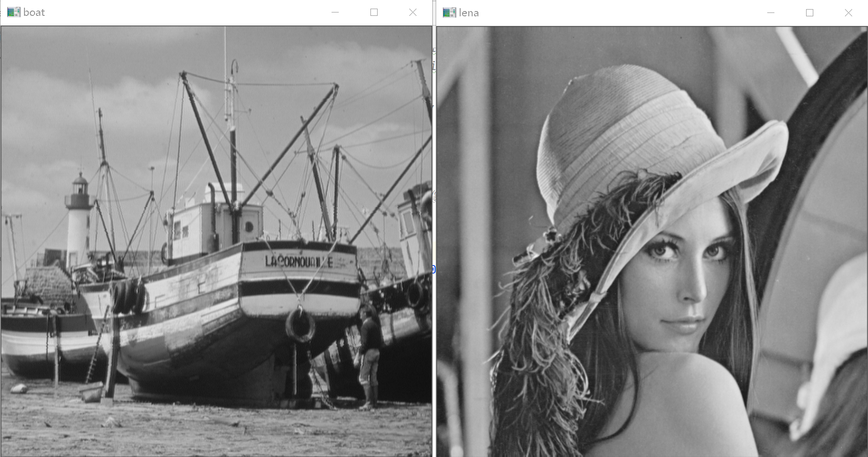Close the lena window
The width and height of the screenshot is (868, 457).
tap(848, 13)
